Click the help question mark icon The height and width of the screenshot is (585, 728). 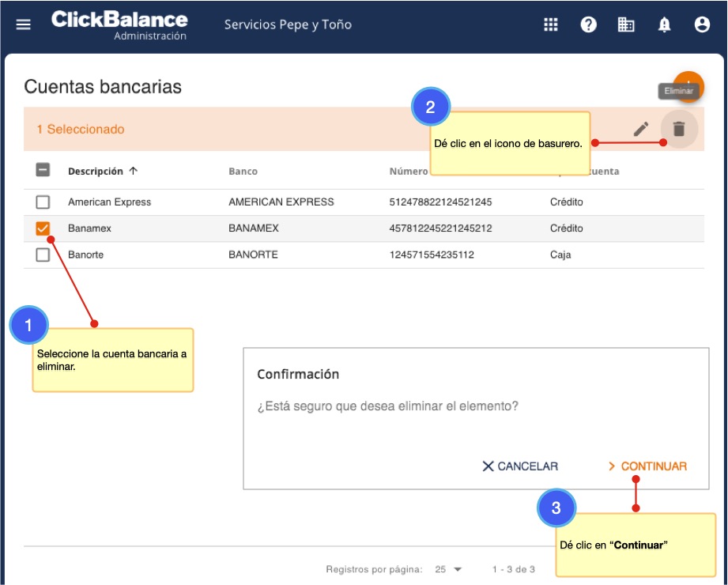pos(588,25)
